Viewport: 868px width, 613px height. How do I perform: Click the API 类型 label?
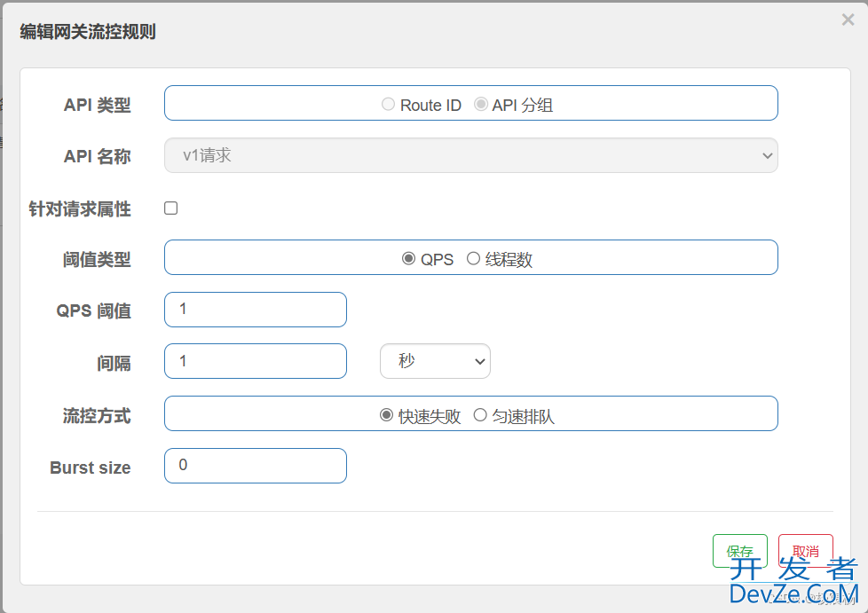point(98,105)
